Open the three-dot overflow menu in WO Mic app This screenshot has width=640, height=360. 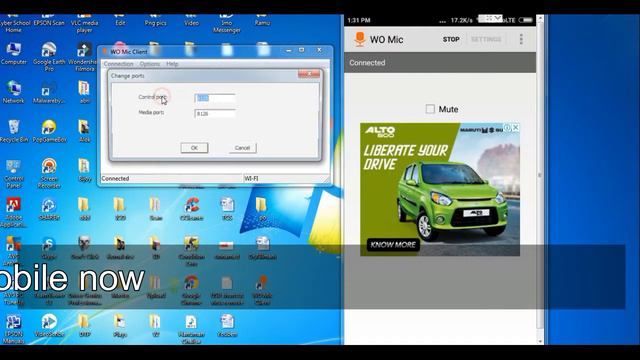pyautogui.click(x=521, y=39)
